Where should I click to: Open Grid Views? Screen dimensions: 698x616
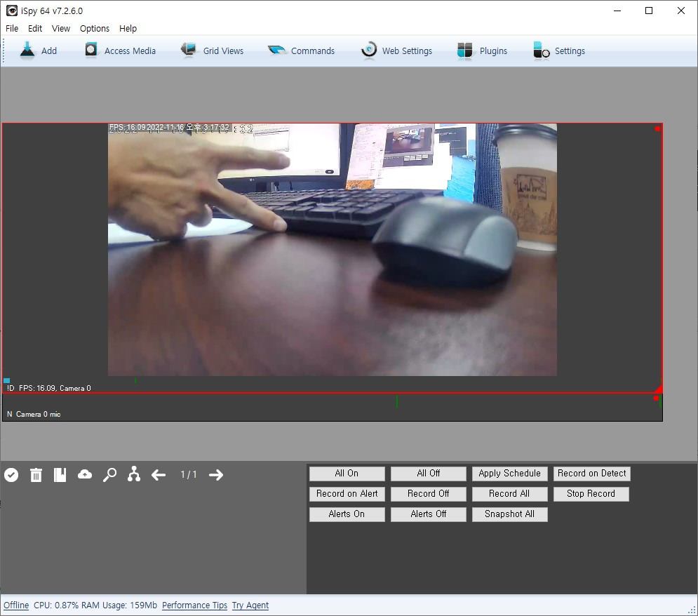[x=212, y=50]
